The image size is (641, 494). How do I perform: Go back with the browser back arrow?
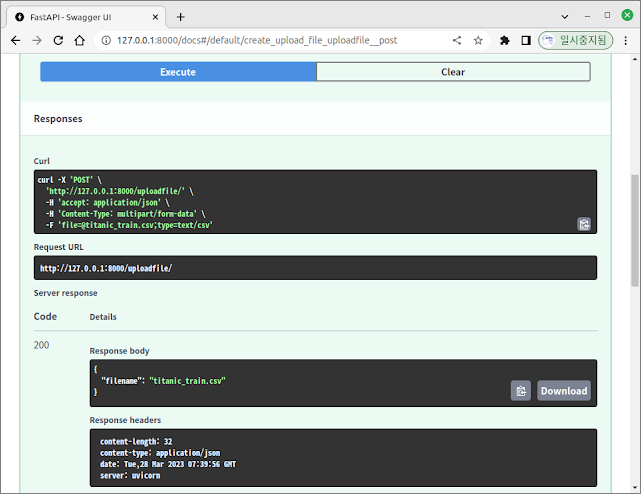pyautogui.click(x=16, y=40)
